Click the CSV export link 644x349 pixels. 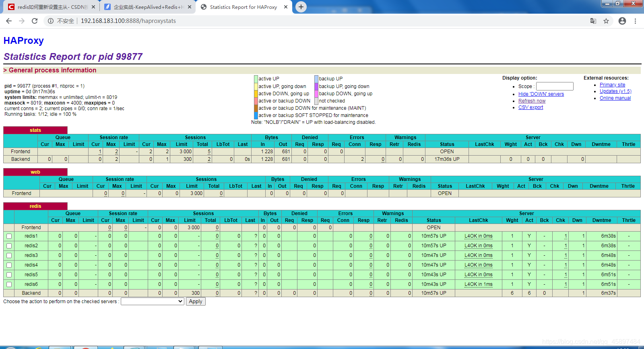pos(530,107)
